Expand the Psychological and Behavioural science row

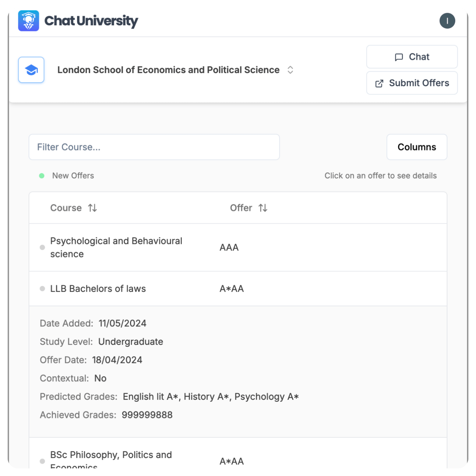(238, 247)
